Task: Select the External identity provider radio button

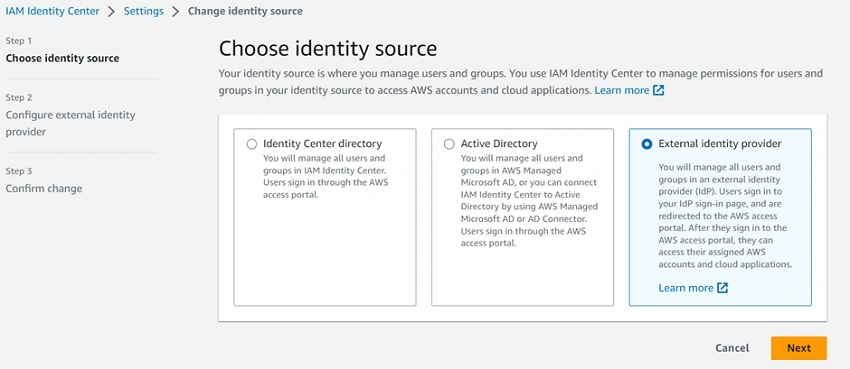Action: pyautogui.click(x=646, y=144)
